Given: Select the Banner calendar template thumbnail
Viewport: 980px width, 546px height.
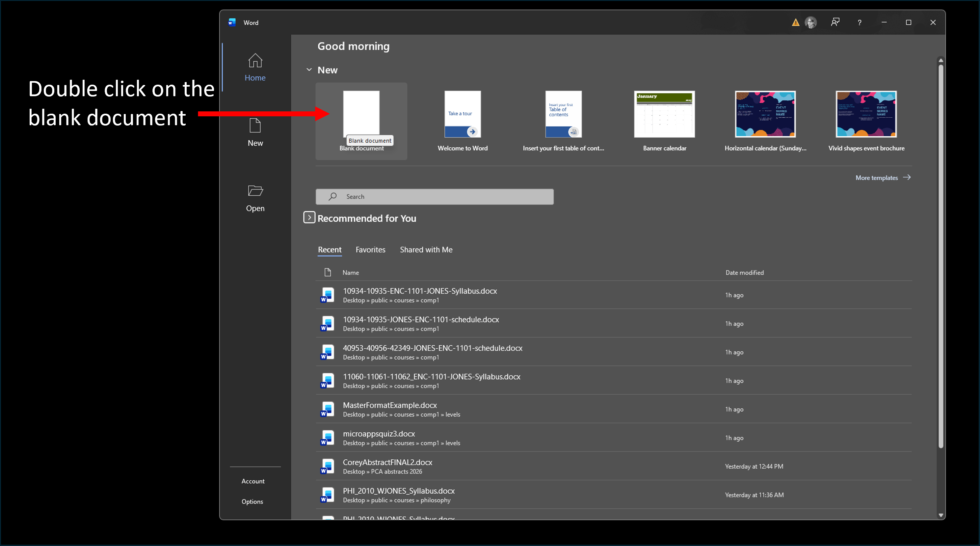Looking at the screenshot, I should 664,114.
